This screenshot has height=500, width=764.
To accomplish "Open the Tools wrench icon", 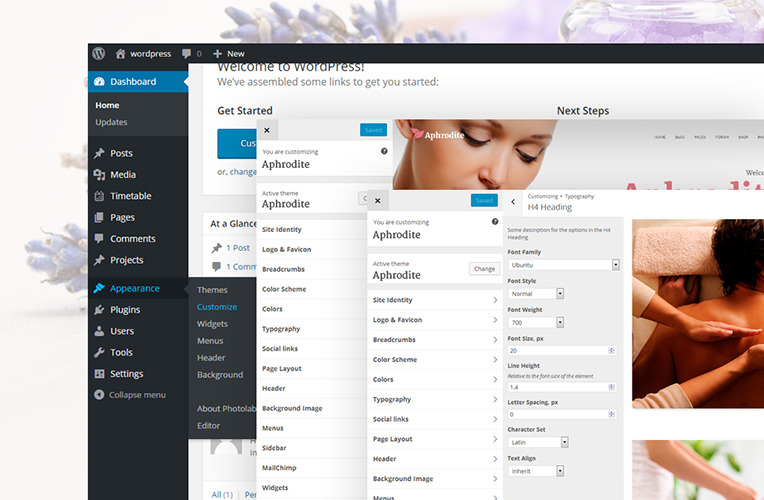I will click(99, 352).
